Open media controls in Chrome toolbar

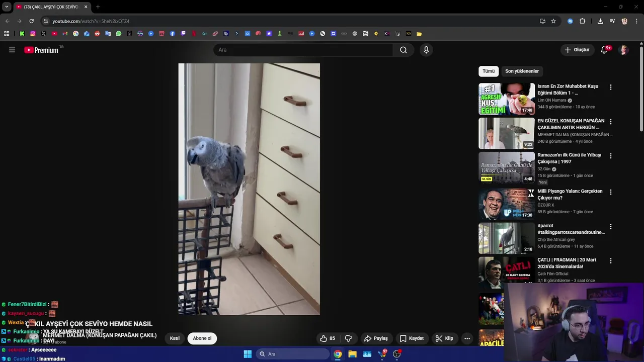point(612,21)
